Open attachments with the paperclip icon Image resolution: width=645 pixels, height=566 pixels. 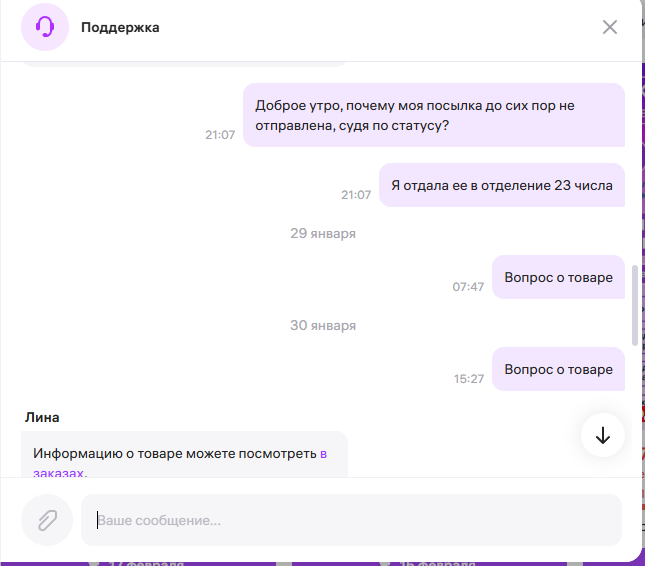point(47,520)
